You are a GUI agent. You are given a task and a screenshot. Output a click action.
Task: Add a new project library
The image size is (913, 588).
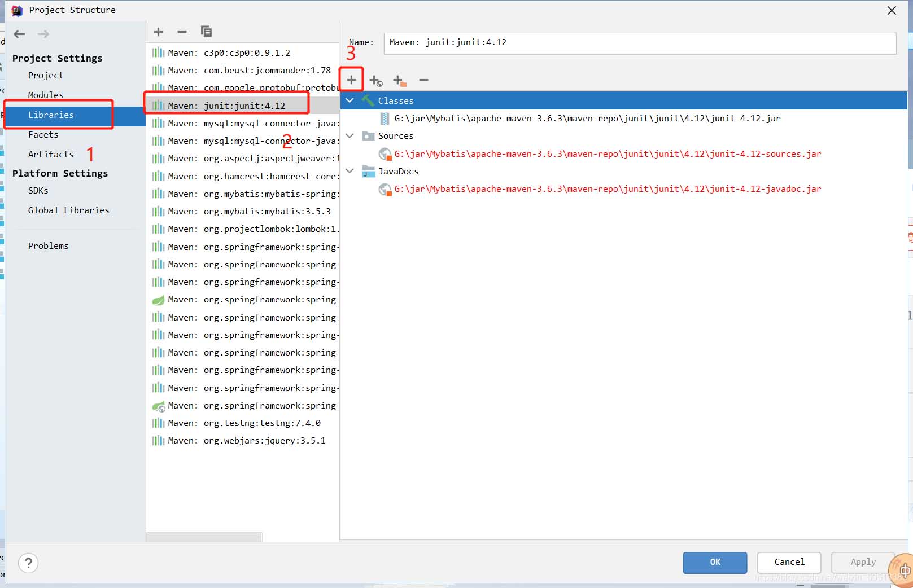158,32
